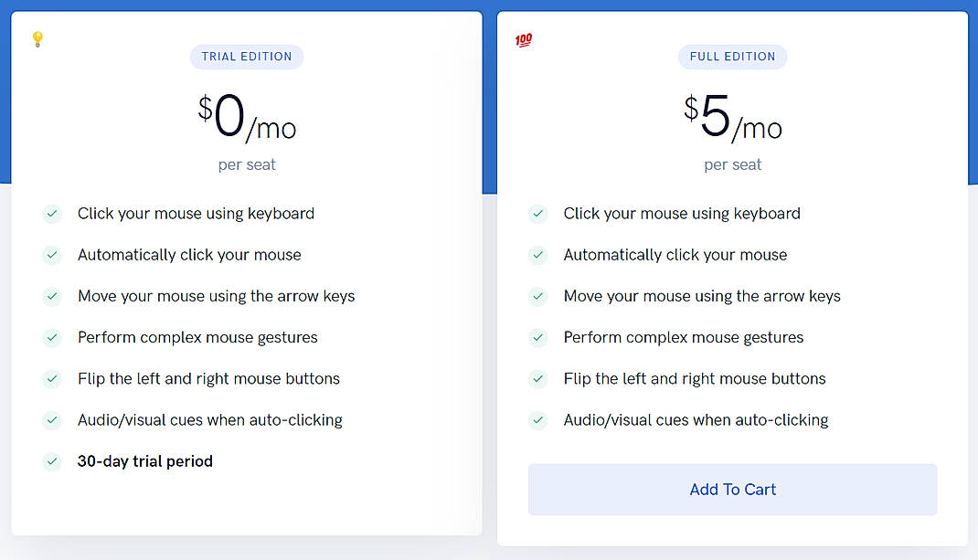Click the checkmark beside "Audio/visual cues when auto-clicking" on Full Edition
The width and height of the screenshot is (978, 560).
coord(538,420)
